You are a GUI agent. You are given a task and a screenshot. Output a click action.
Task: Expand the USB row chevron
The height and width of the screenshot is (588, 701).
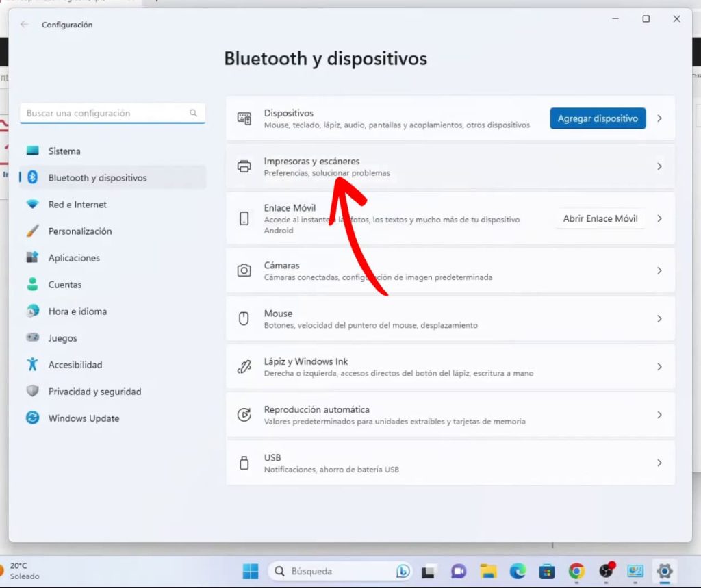(659, 463)
